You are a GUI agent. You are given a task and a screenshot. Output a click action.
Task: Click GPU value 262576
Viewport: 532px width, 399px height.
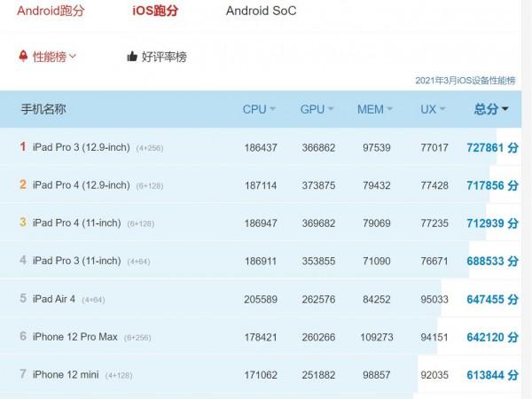click(318, 300)
